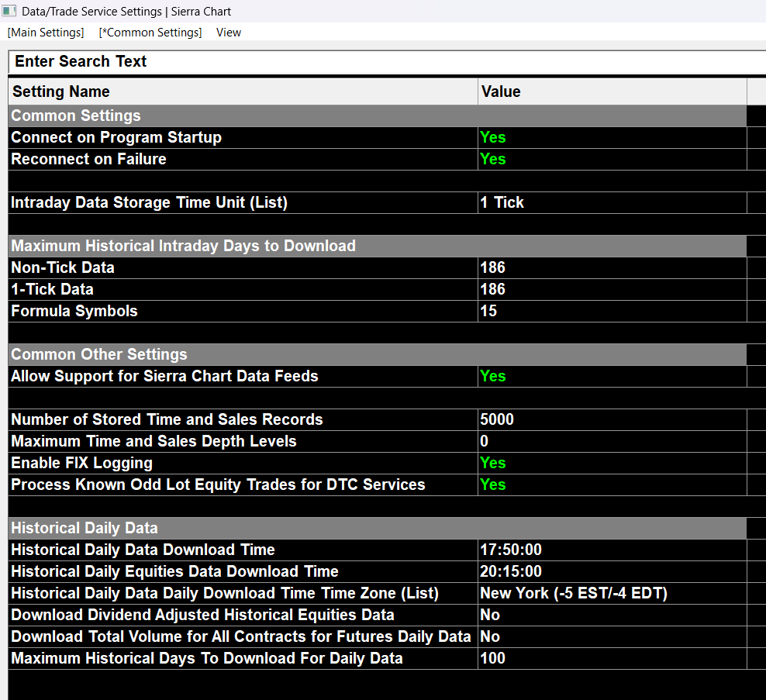766x700 pixels.
Task: Toggle Reconnect on Failure Yes value
Action: tap(612, 159)
